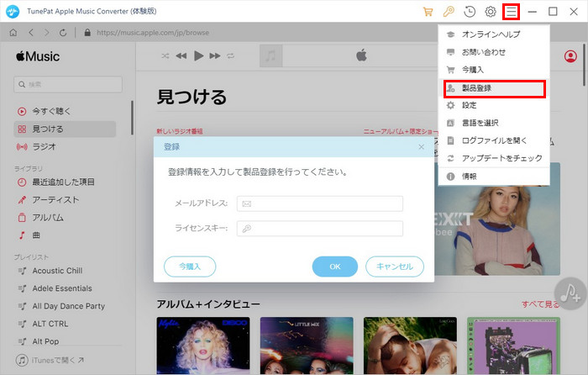Click the 新しいラジオ番組 label
The height and width of the screenshot is (375, 588).
tap(180, 131)
